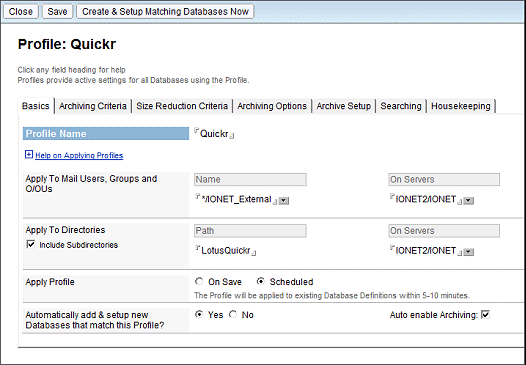Click Create & Setup Matching Databases Now

165,11
